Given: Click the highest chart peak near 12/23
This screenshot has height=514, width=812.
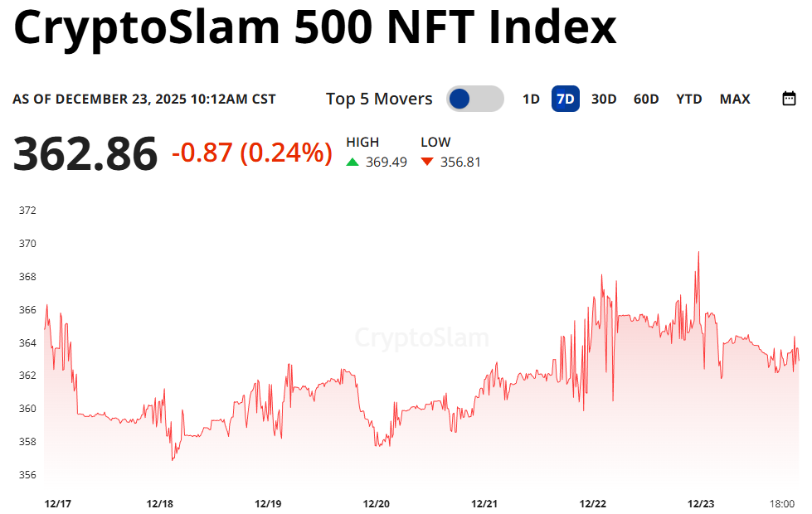Looking at the screenshot, I should [698, 253].
